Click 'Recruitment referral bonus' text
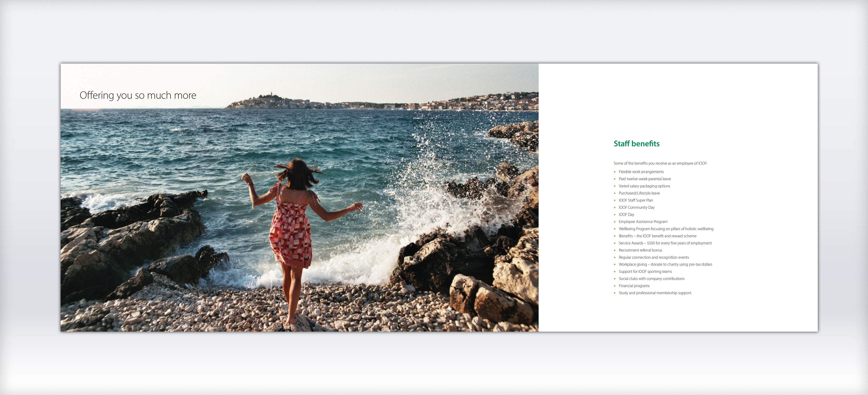Image resolution: width=868 pixels, height=395 pixels. [640, 250]
